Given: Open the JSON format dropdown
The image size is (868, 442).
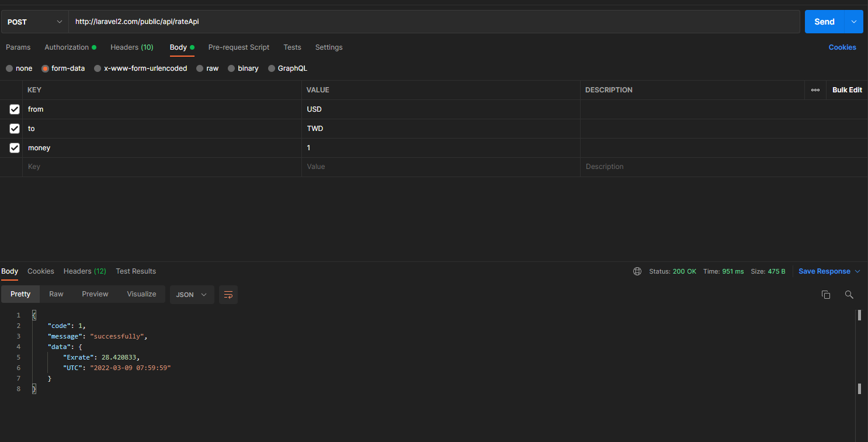Looking at the screenshot, I should click(x=192, y=295).
